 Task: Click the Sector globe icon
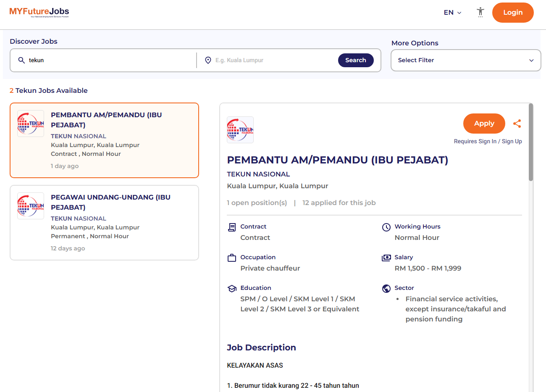386,289
